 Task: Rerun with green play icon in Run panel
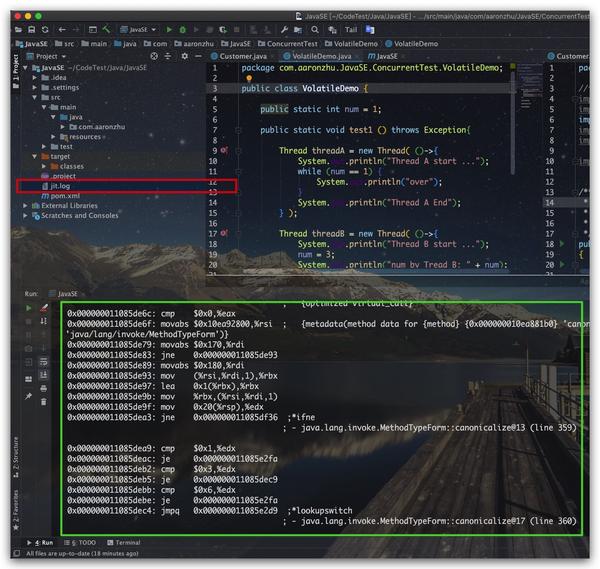pyautogui.click(x=29, y=308)
